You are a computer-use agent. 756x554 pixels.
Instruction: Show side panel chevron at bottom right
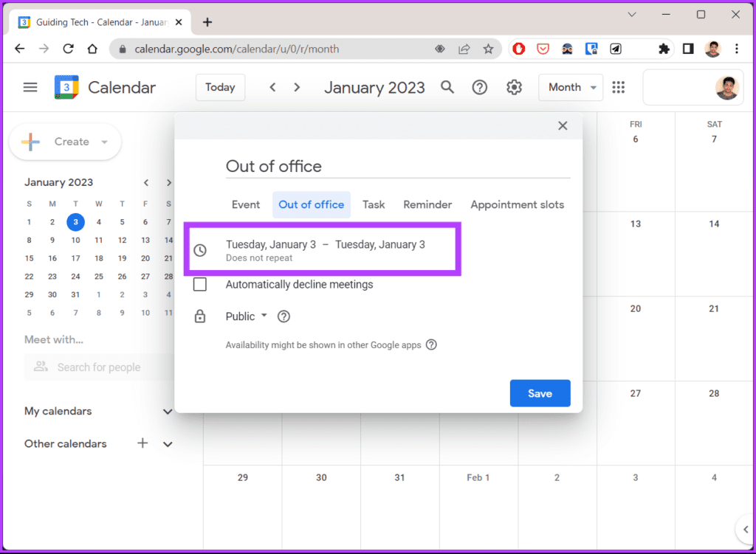click(746, 530)
